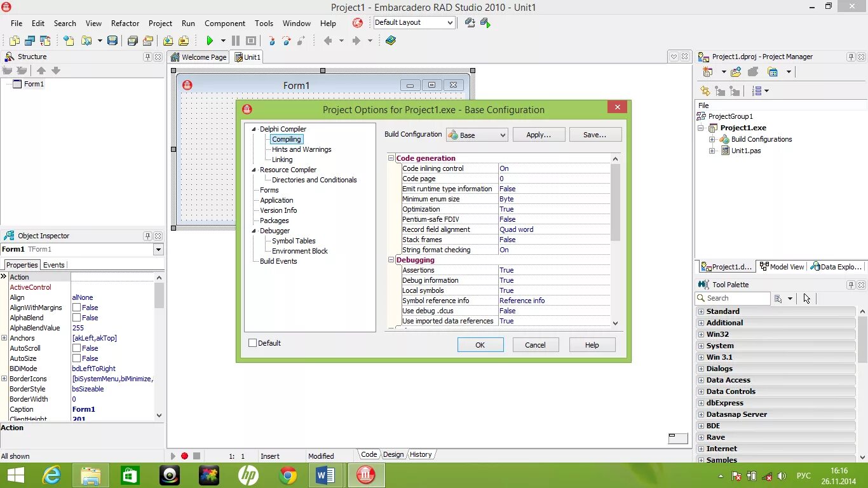Switch to the History tab

420,454
